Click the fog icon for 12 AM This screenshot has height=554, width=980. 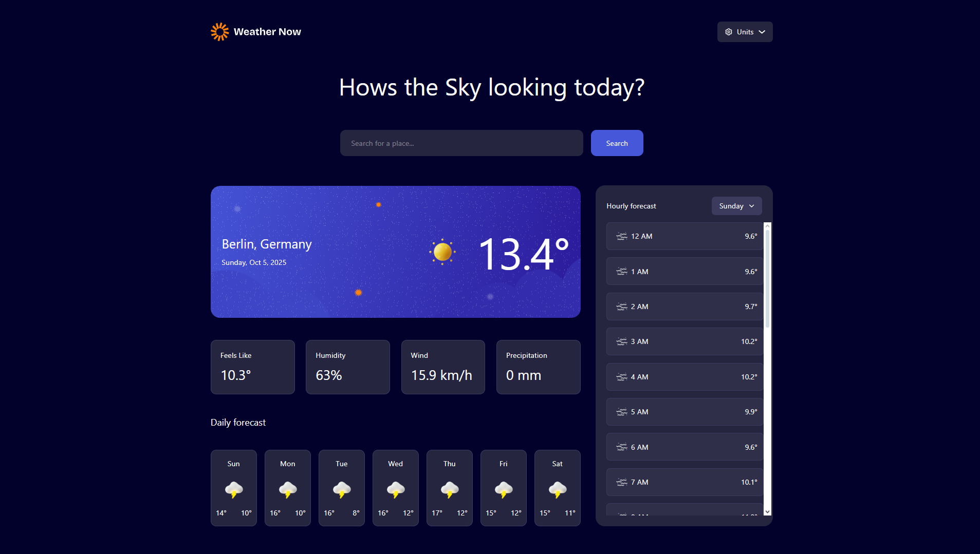(622, 236)
